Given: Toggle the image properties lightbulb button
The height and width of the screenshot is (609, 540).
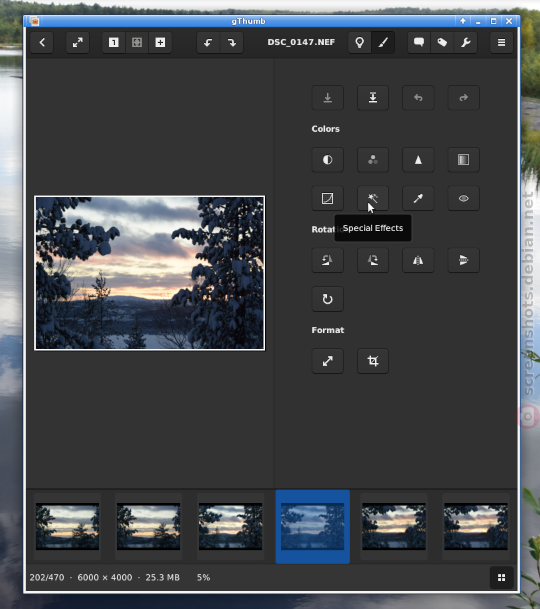Looking at the screenshot, I should (359, 42).
